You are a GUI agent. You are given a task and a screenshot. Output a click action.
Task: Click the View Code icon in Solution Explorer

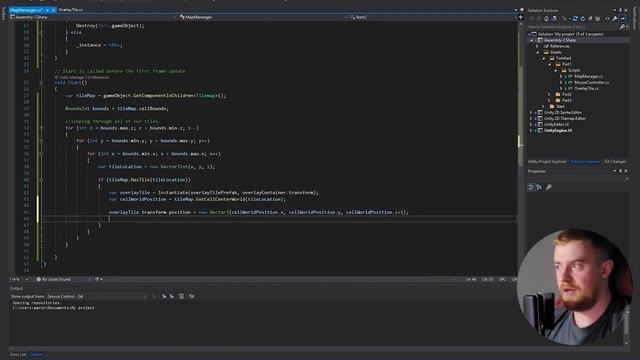607,19
